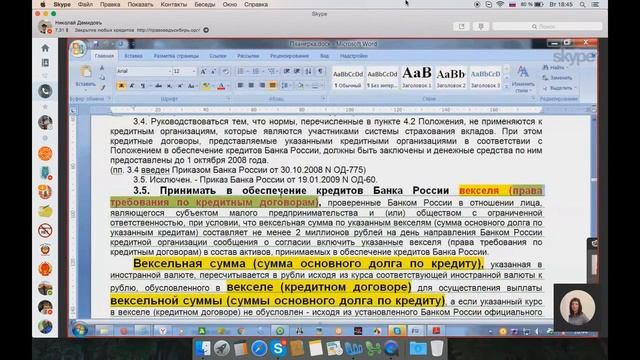Toggle Subscript in the Word ribbon
Image resolution: width=640 pixels, height=360 pixels.
(x=169, y=86)
